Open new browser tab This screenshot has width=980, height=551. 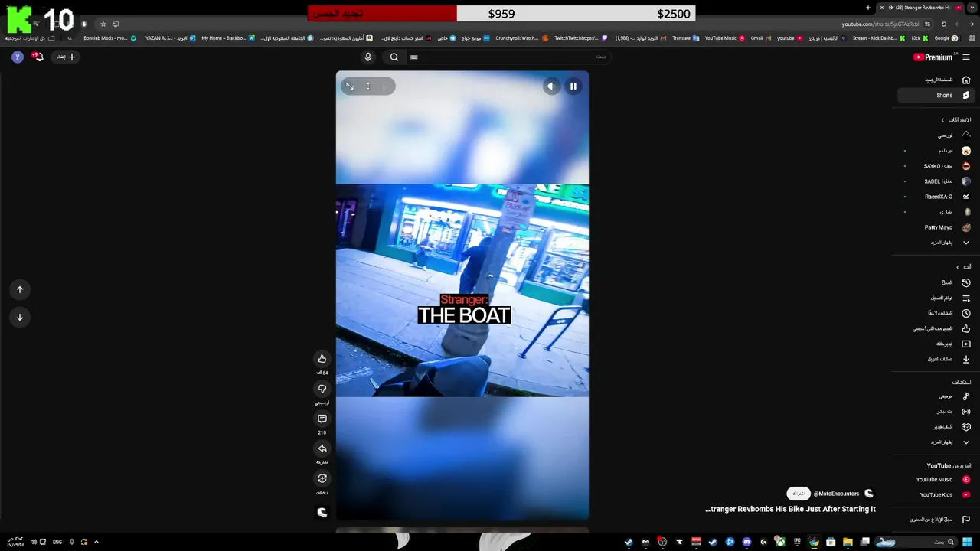click(x=868, y=8)
